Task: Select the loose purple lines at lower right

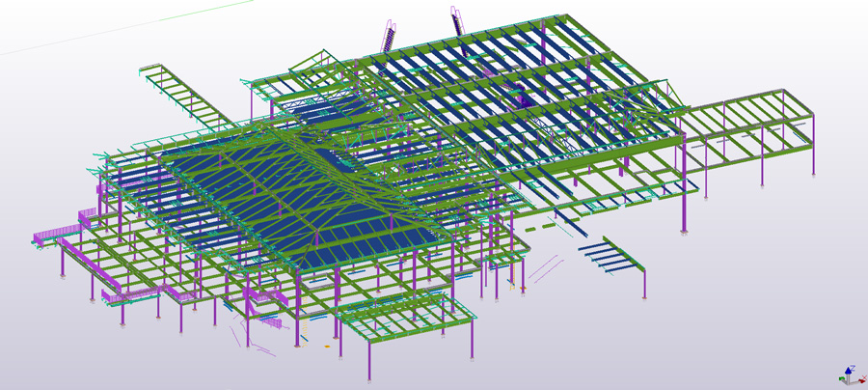Action: point(546,265)
